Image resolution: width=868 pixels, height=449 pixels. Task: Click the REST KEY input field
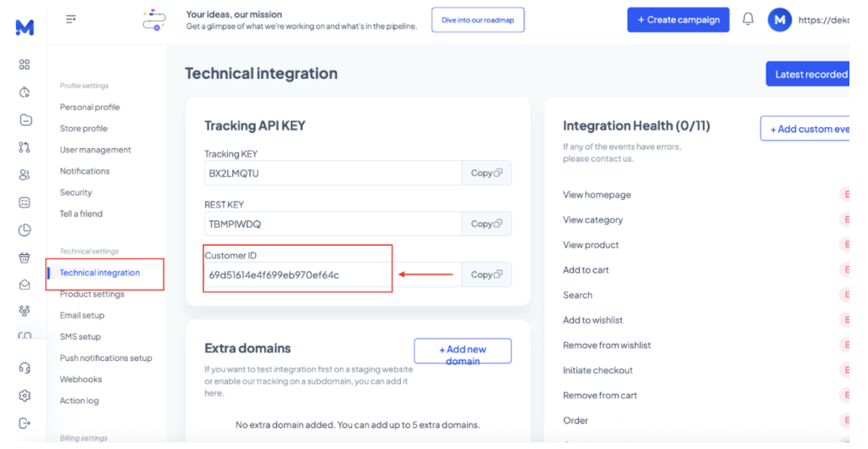332,224
